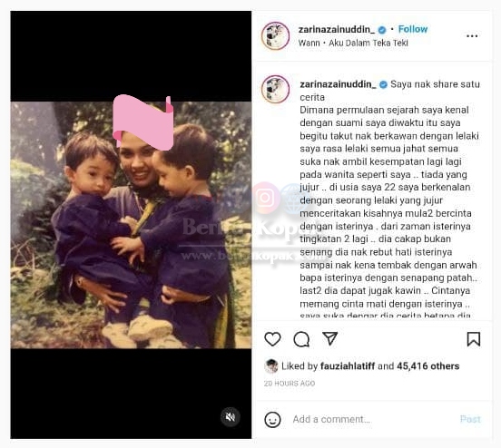
Task: Open fauziahlatiff profile from likes
Action: point(348,366)
